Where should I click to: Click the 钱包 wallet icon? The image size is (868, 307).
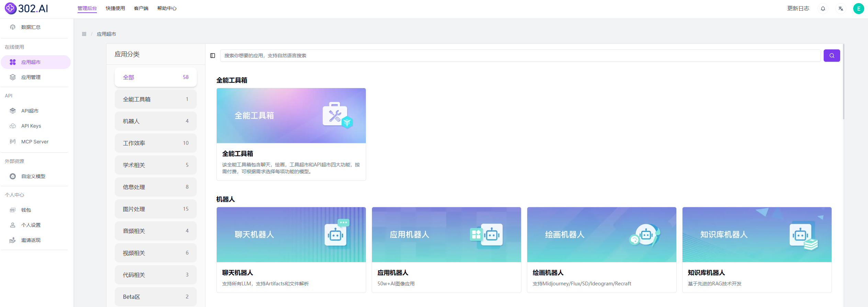click(13, 210)
